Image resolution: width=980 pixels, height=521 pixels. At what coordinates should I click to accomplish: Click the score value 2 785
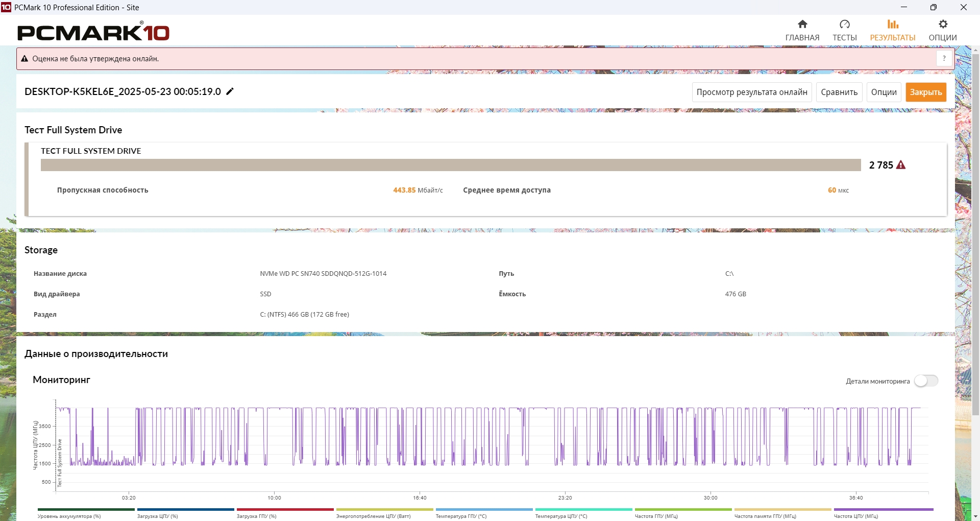coord(881,165)
